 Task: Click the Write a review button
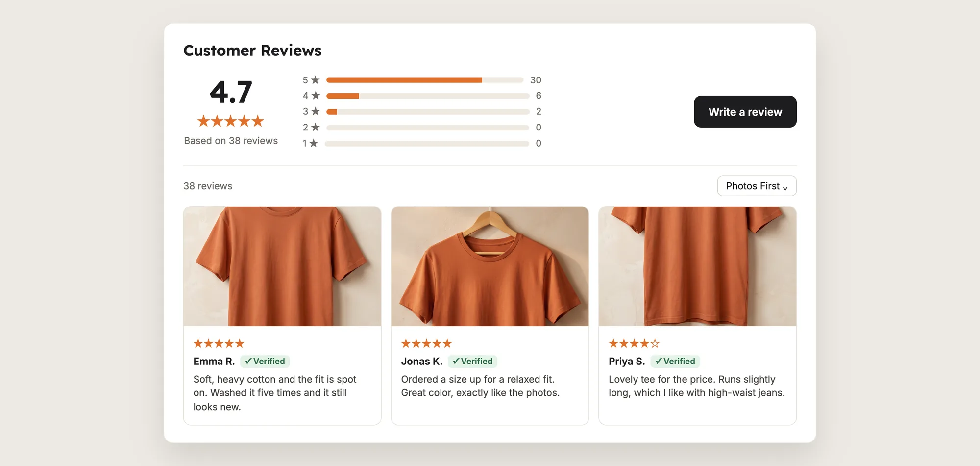coord(745,112)
